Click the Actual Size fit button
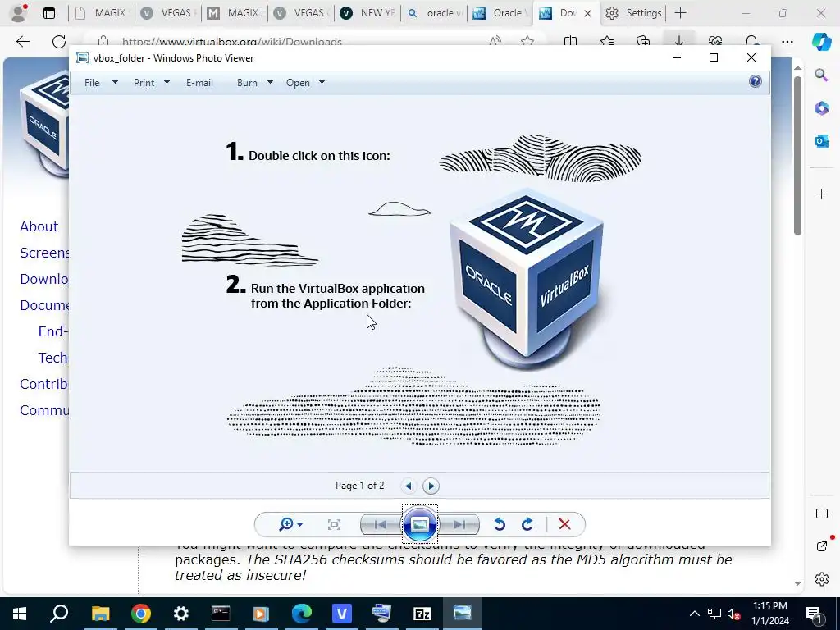 [x=335, y=524]
